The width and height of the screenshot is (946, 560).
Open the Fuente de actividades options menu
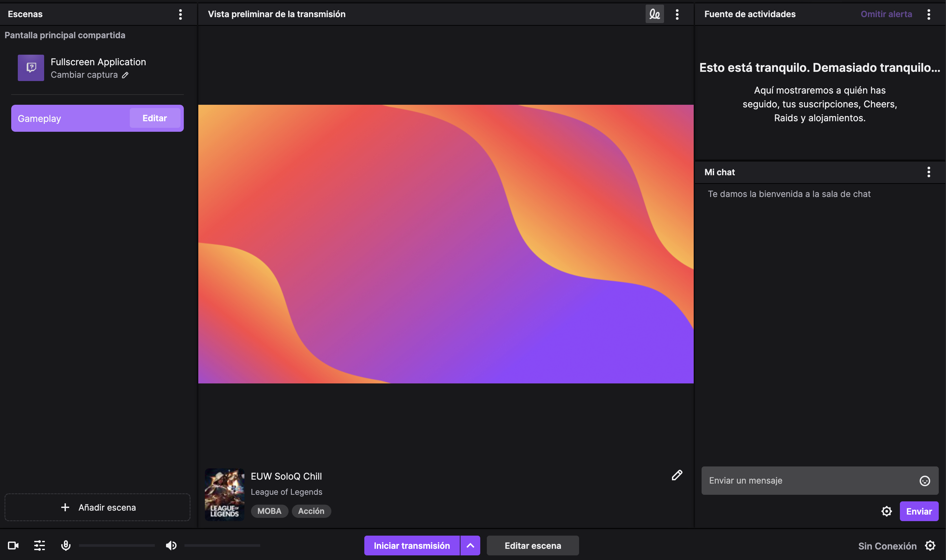click(x=928, y=14)
